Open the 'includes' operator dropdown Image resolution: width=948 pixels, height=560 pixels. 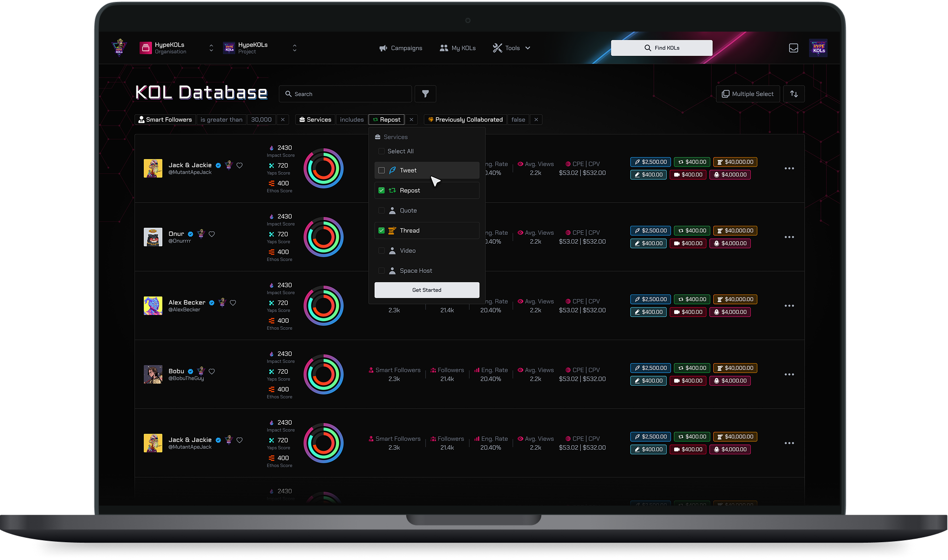[x=352, y=120]
